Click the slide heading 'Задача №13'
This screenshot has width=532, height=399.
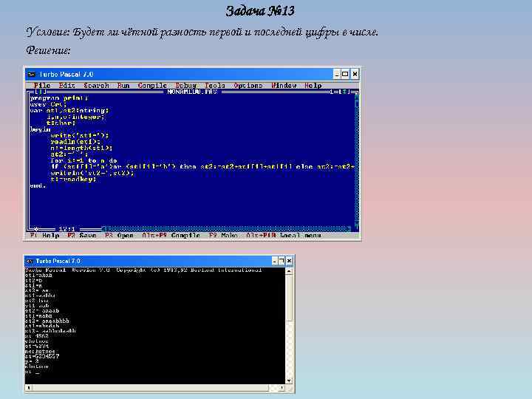click(x=260, y=11)
